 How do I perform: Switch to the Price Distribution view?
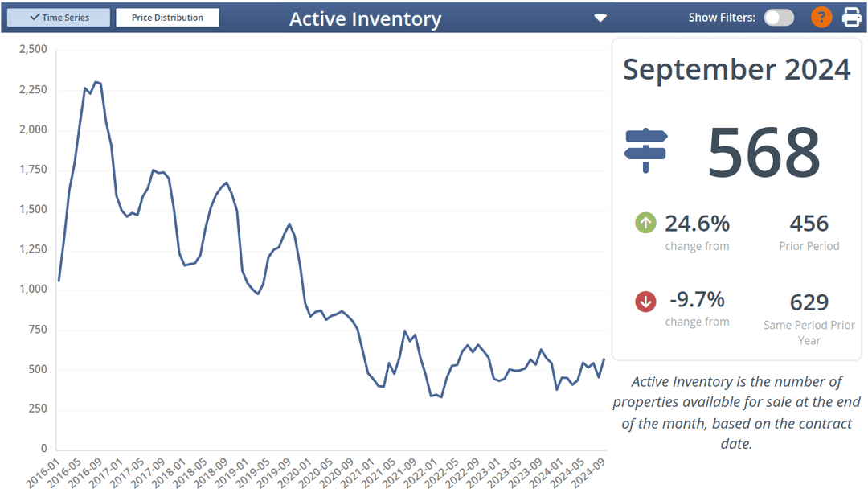167,16
